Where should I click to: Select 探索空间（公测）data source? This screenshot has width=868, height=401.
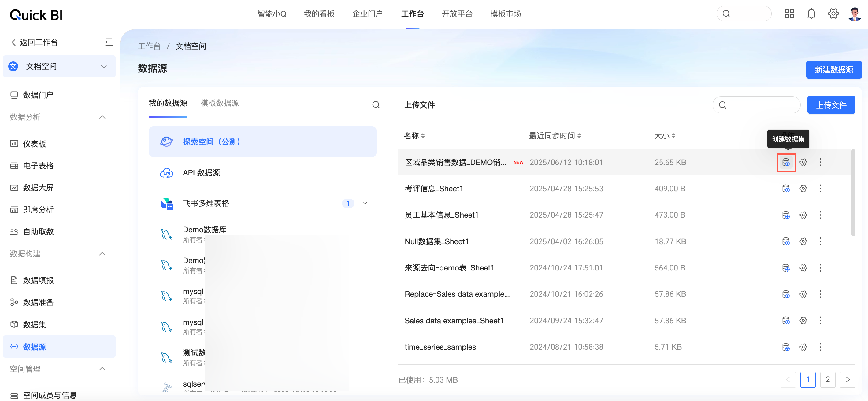pos(262,142)
